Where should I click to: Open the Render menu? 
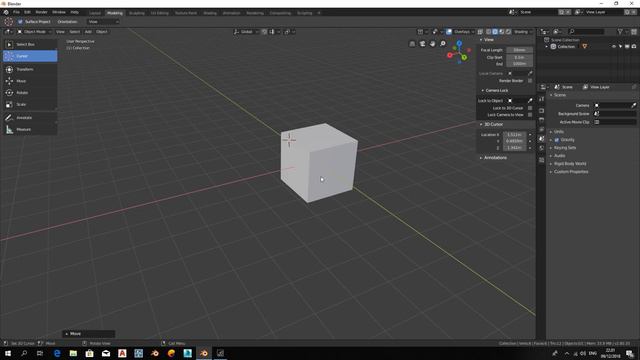[41, 12]
